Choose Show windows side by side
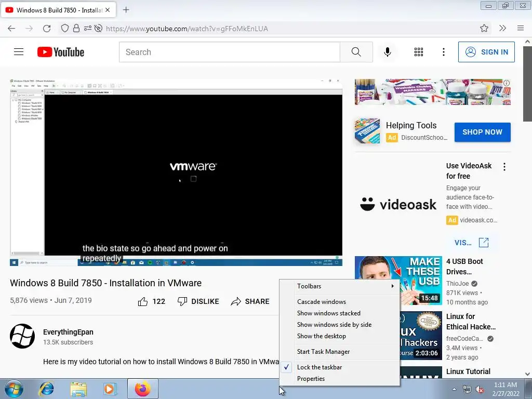532x399 pixels. pos(339,325)
